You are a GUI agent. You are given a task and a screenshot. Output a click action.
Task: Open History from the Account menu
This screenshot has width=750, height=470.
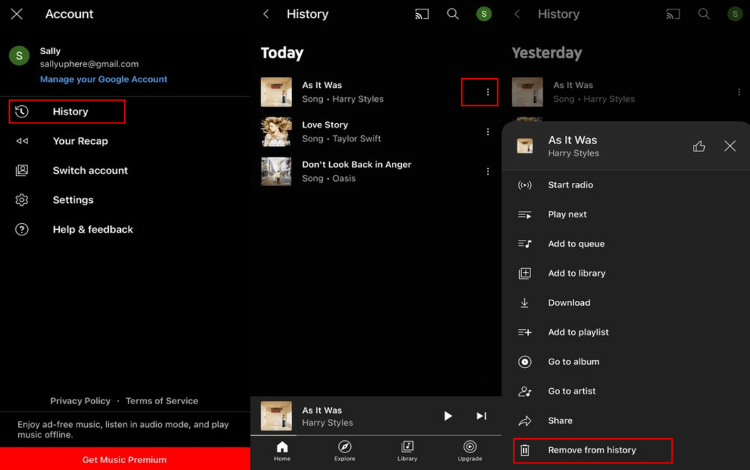[67, 111]
